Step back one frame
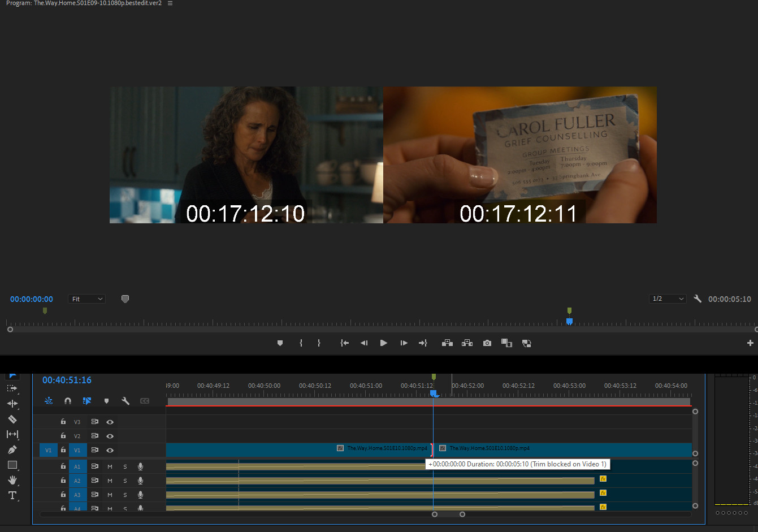 point(364,343)
